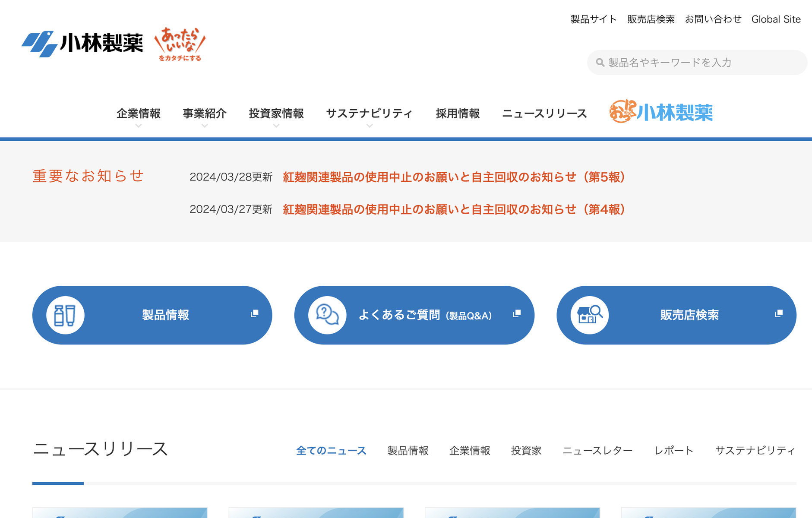
Task: Expand the 企業情報 menu chevron
Action: pyautogui.click(x=139, y=126)
